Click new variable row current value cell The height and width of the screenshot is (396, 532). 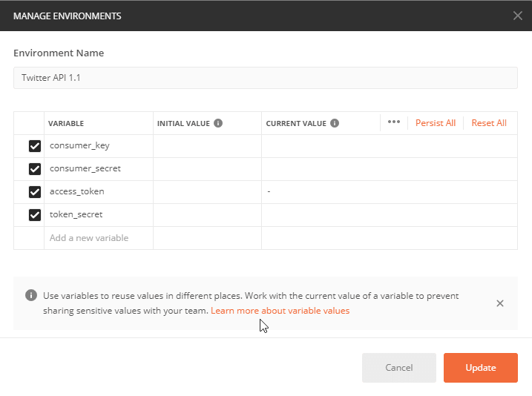coord(390,238)
